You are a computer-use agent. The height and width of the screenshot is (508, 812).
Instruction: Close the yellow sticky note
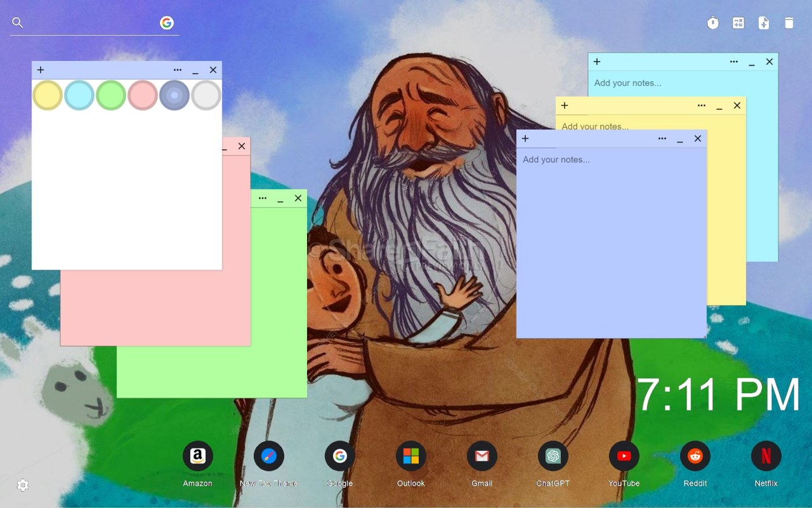point(737,105)
